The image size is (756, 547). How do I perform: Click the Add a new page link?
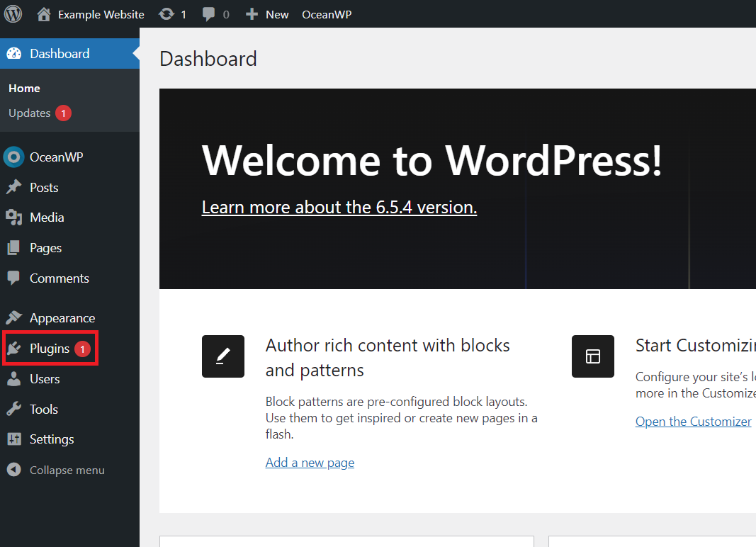pyautogui.click(x=310, y=463)
